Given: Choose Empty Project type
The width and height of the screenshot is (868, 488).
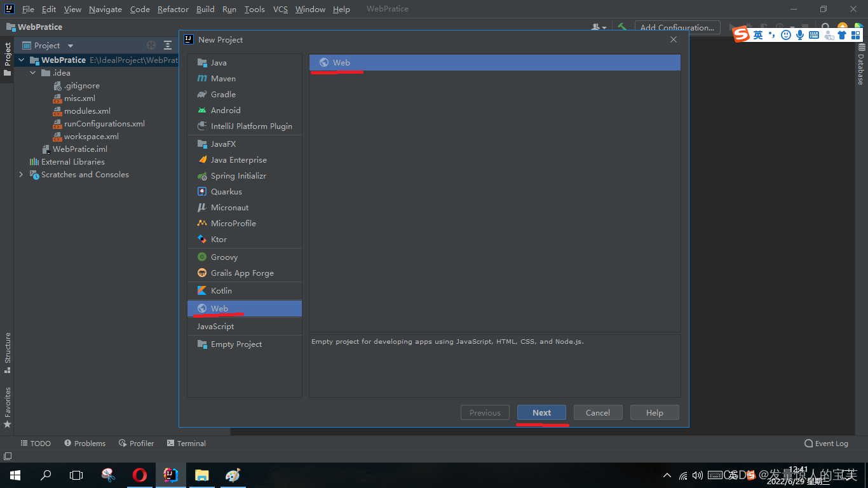Looking at the screenshot, I should pos(245,344).
